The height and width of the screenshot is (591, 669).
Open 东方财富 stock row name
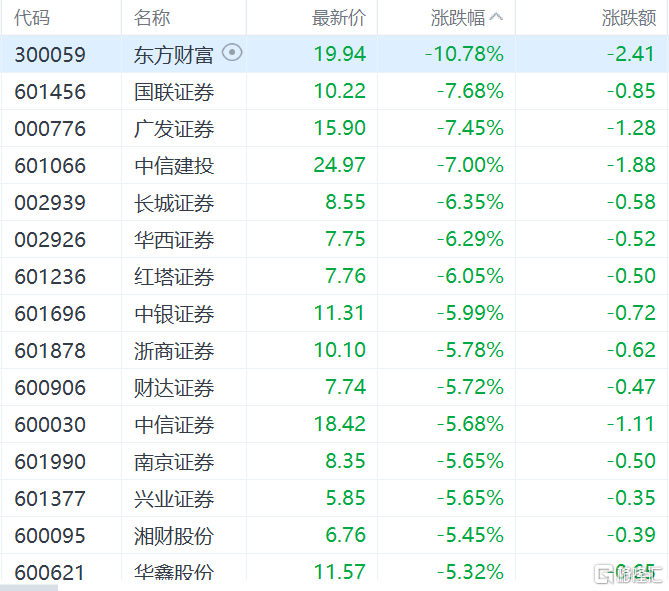click(174, 55)
